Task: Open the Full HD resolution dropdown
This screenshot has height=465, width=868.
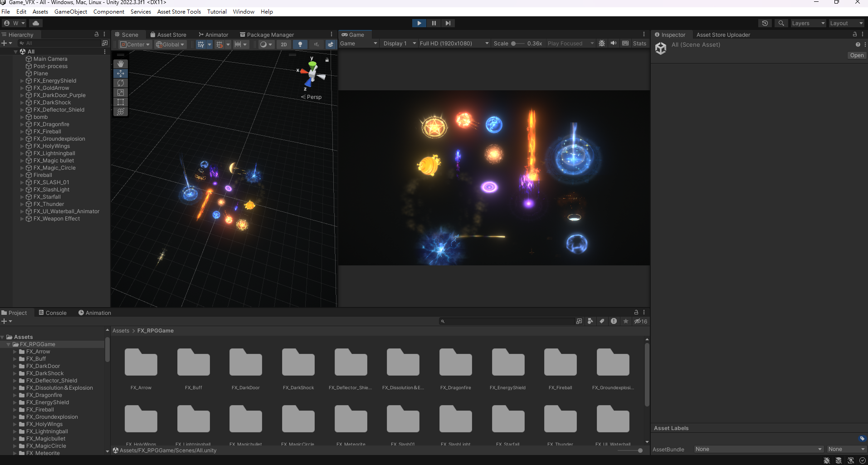Action: coord(453,43)
